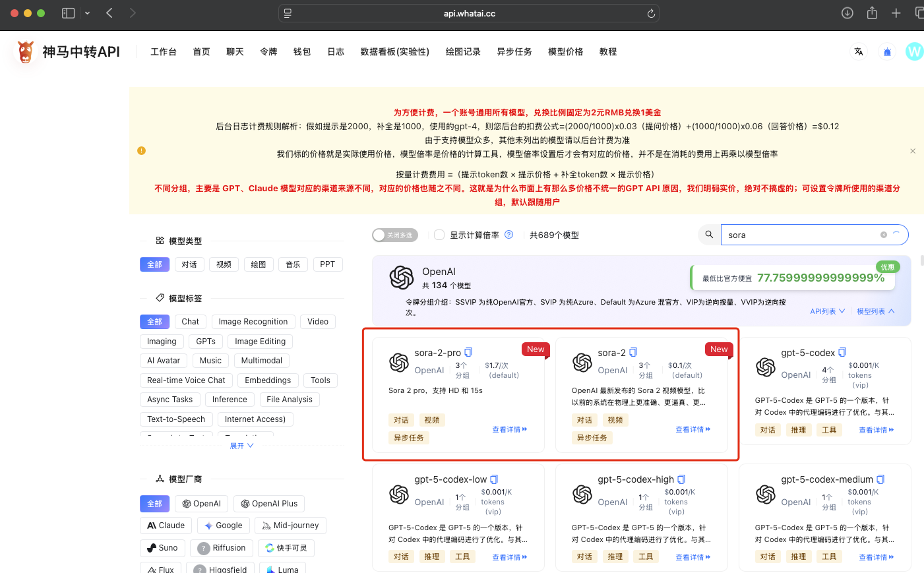Filter vendors by Claude
The width and height of the screenshot is (924, 573).
pos(166,526)
